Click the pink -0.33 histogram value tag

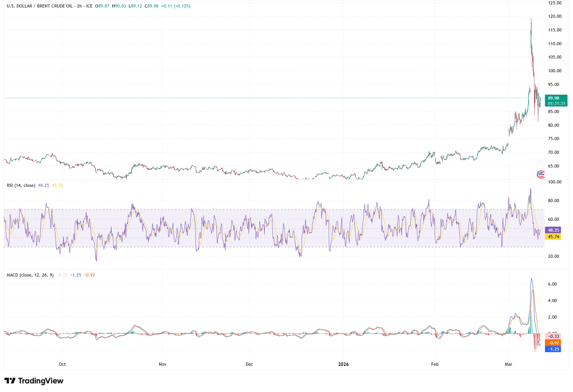pyautogui.click(x=553, y=336)
